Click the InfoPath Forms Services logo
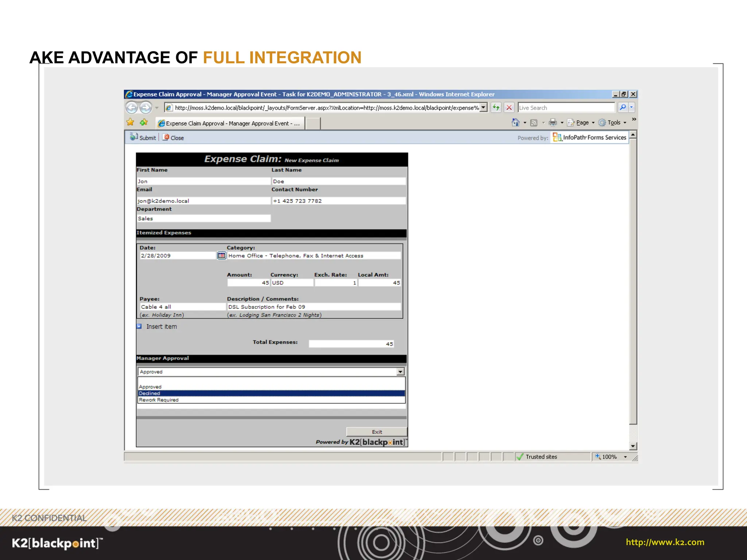 tap(590, 137)
